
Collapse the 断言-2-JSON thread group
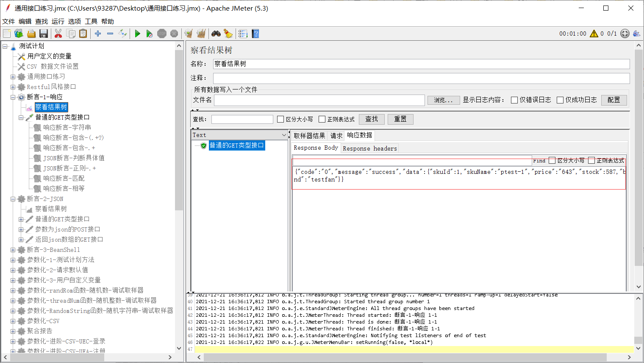coord(13,199)
